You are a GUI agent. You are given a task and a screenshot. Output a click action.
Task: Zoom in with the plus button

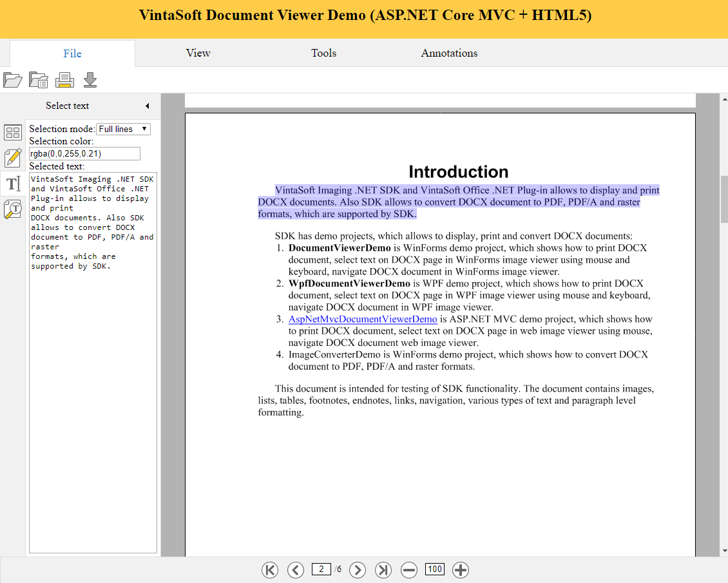461,569
